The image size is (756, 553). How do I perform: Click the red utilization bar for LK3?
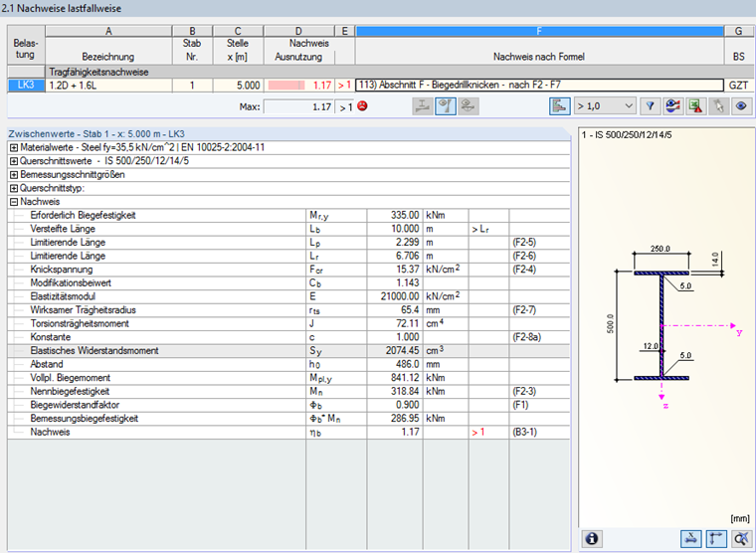286,86
